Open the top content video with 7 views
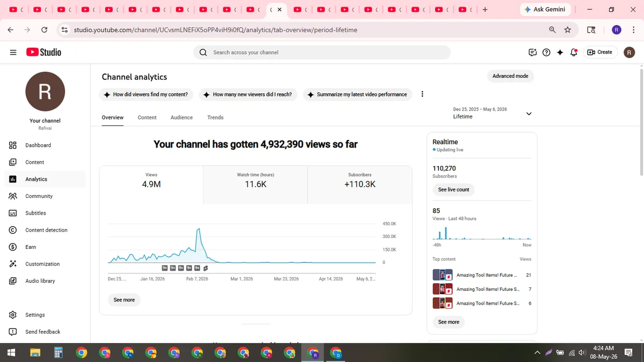Viewport: 644px width, 362px height. pos(482,289)
